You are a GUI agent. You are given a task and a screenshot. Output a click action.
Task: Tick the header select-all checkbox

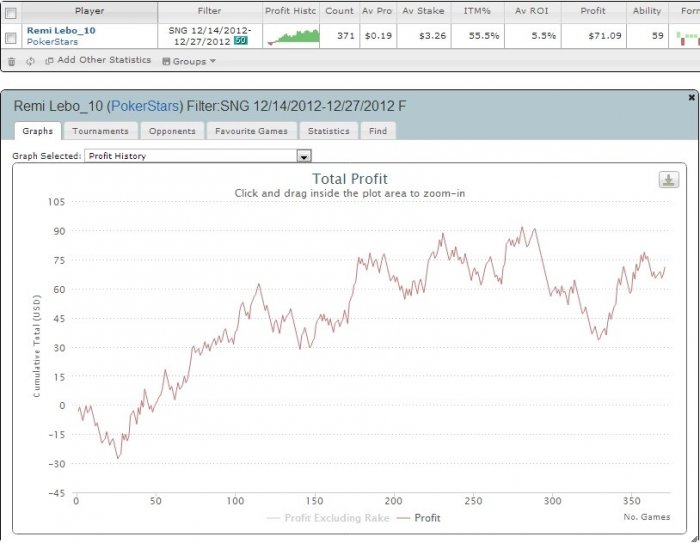tap(11, 13)
